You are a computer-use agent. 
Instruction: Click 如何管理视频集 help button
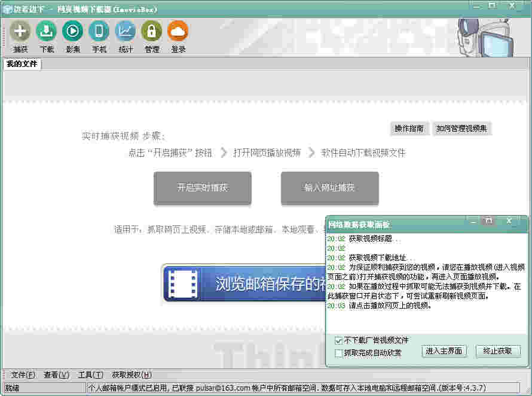click(461, 129)
